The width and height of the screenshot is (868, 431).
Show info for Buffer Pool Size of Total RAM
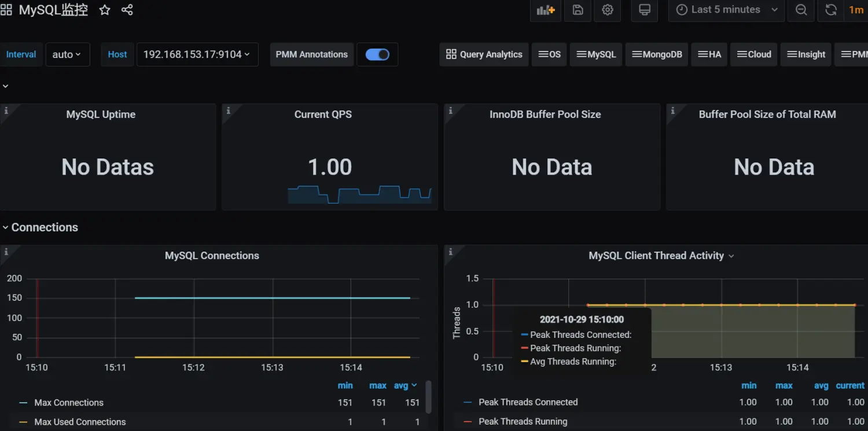tap(672, 110)
